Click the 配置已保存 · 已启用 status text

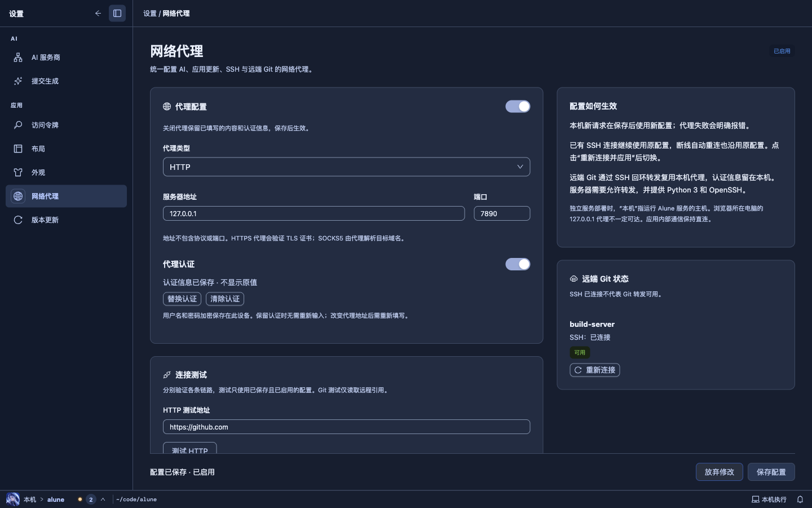tap(182, 472)
